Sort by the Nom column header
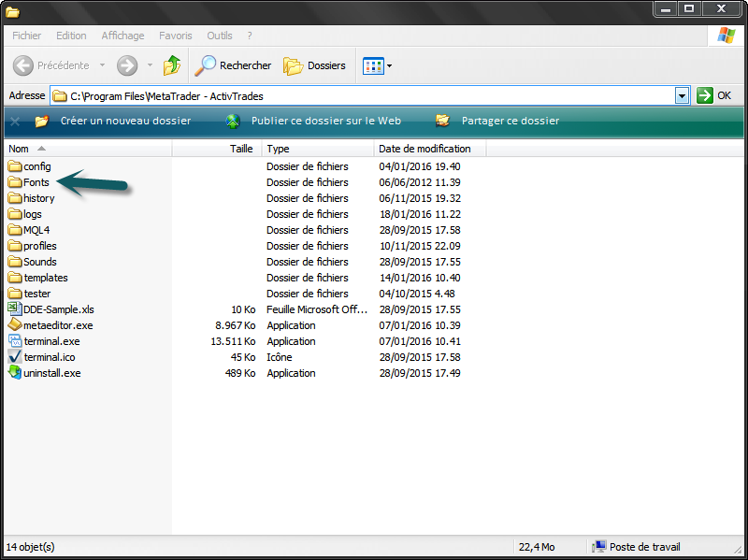 click(88, 149)
